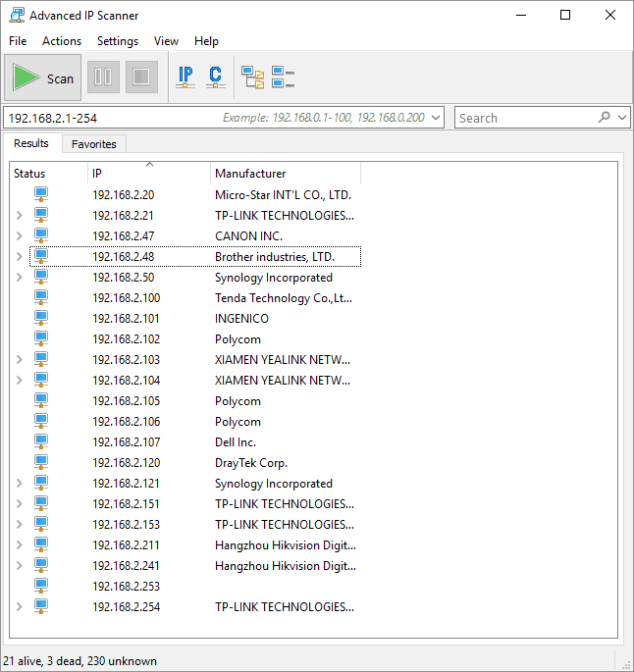Expand the 192.168.2.104 Yealink row
634x672 pixels.
(20, 380)
